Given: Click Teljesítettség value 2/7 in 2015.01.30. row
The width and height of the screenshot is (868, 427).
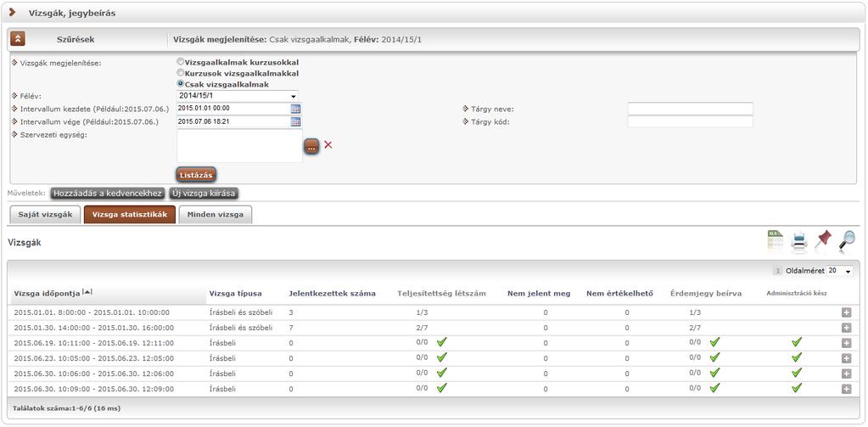Looking at the screenshot, I should click(x=423, y=328).
